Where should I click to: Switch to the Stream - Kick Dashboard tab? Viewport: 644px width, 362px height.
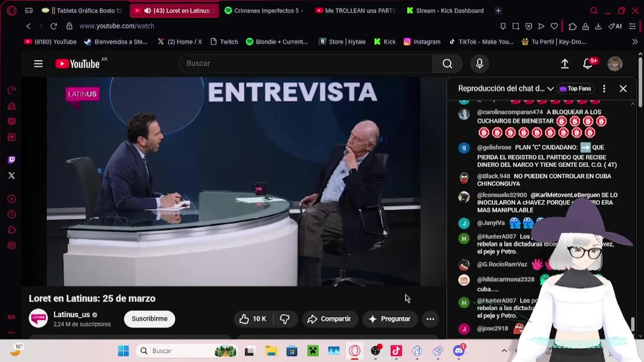445,11
